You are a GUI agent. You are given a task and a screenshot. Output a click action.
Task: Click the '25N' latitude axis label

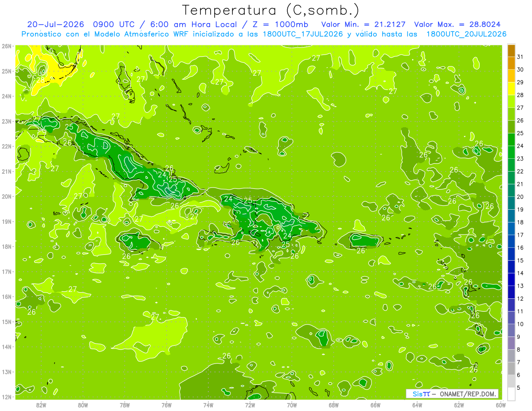click(x=7, y=71)
